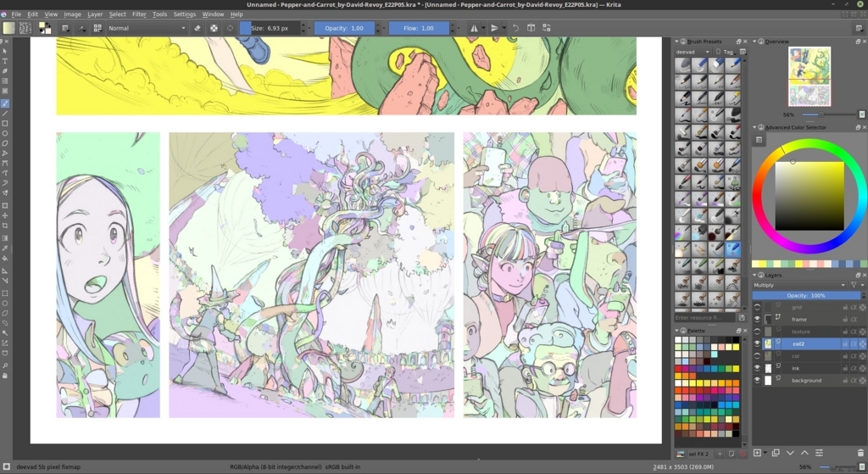Collapse the Layers docker
The width and height of the screenshot is (868, 474).
[754, 276]
